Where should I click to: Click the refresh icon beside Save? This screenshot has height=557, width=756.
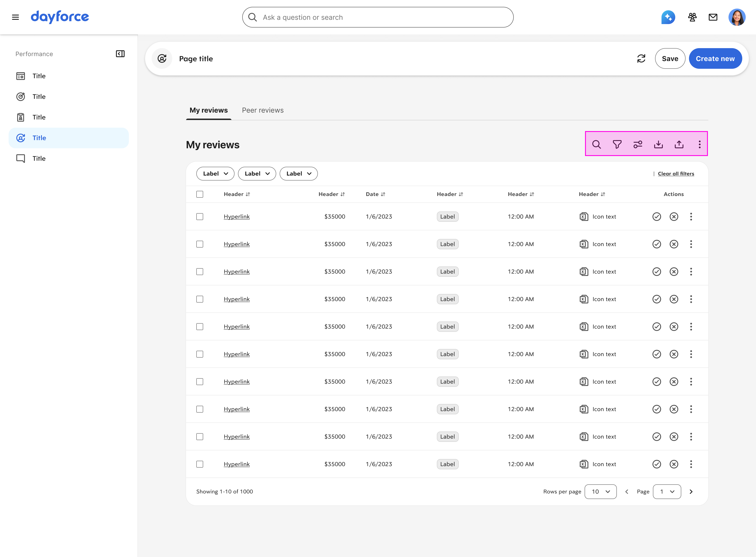coord(641,59)
